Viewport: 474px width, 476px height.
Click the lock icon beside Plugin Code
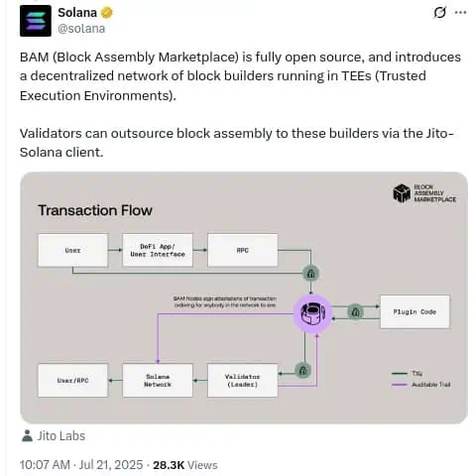tap(355, 311)
